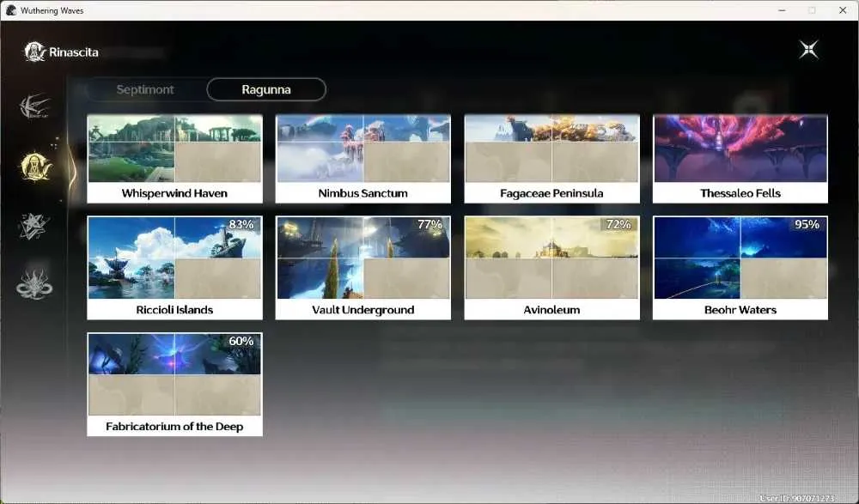Click the 60% progress value on Fabricatorium
Viewport: 859px width, 504px height.
coord(241,342)
